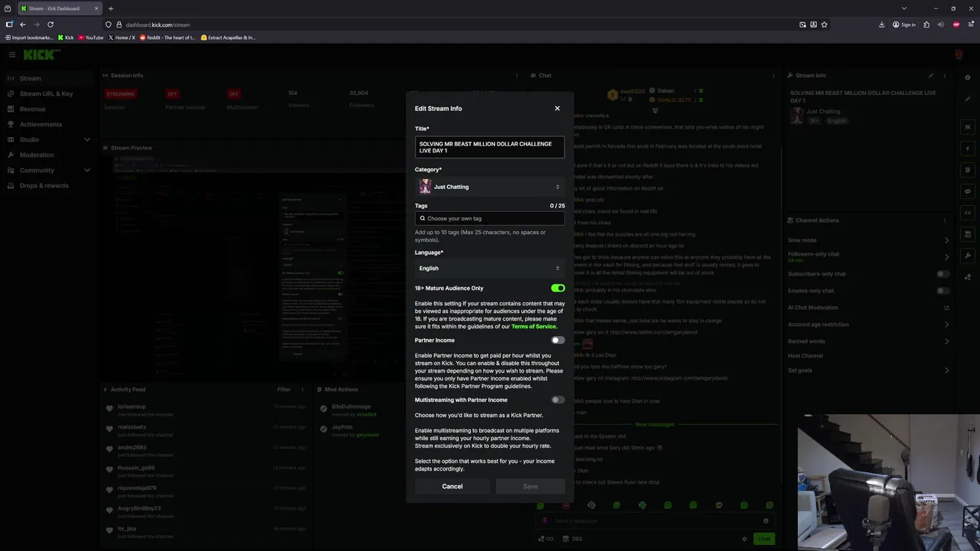Toggle Emotes-only chat switch

pyautogui.click(x=943, y=291)
